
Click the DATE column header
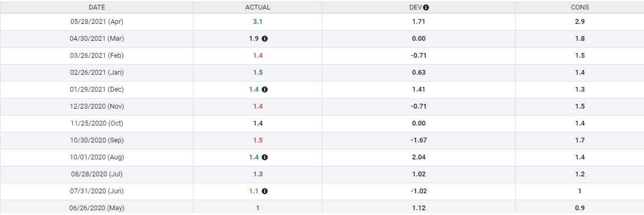point(97,7)
